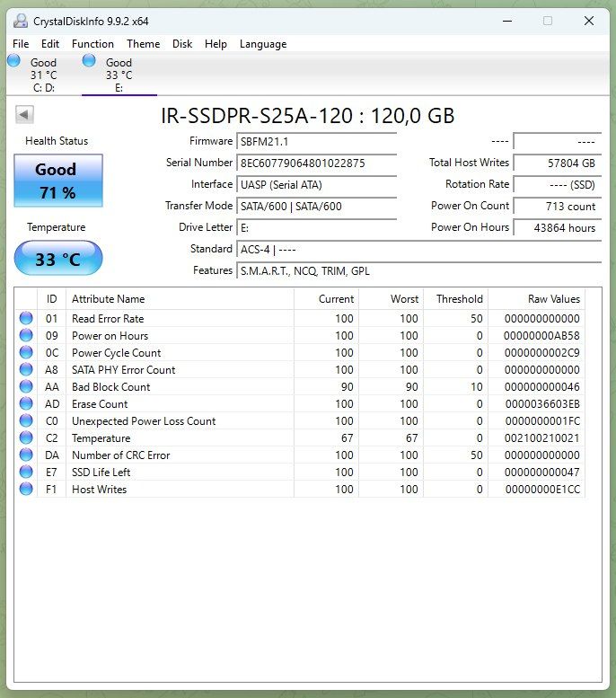This screenshot has width=616, height=698.
Task: Click status orb for Erase Count
Action: (x=26, y=403)
